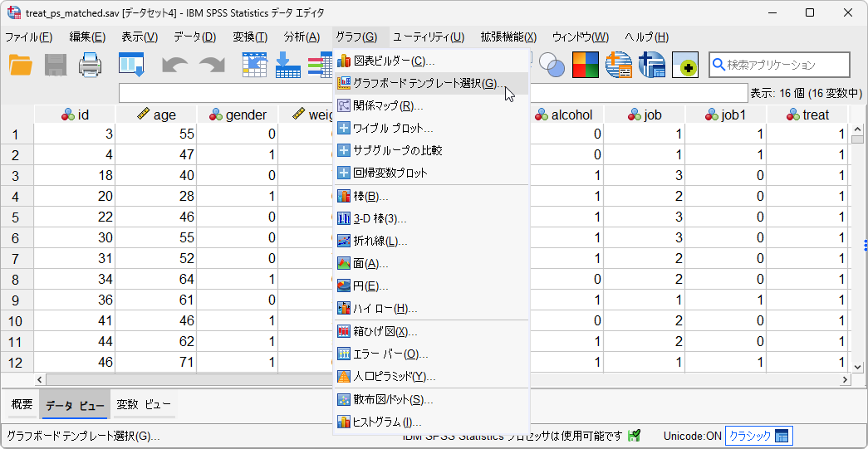Viewport: 868px width, 449px height.
Task: Click the Chart Builder menu icon
Action: (x=344, y=61)
